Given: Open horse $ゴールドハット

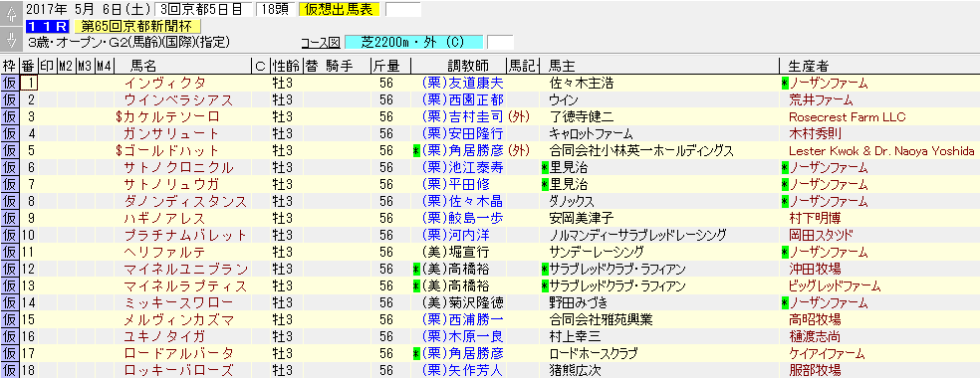Looking at the screenshot, I should tap(167, 150).
